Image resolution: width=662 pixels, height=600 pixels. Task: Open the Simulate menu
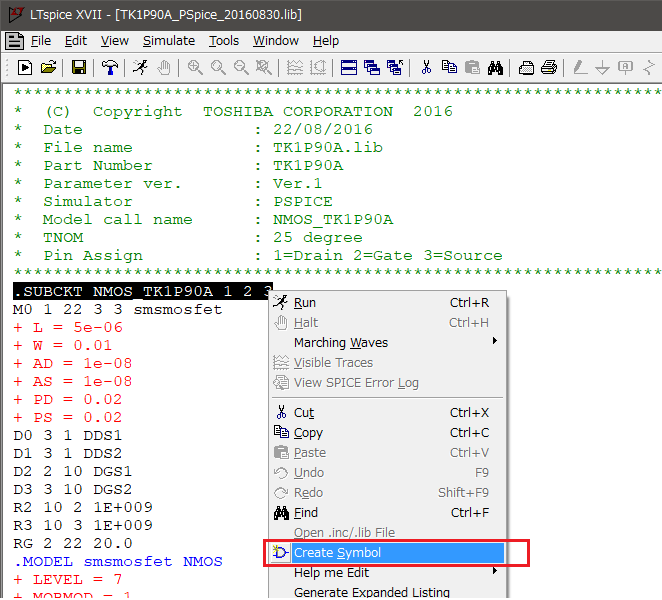click(x=169, y=41)
